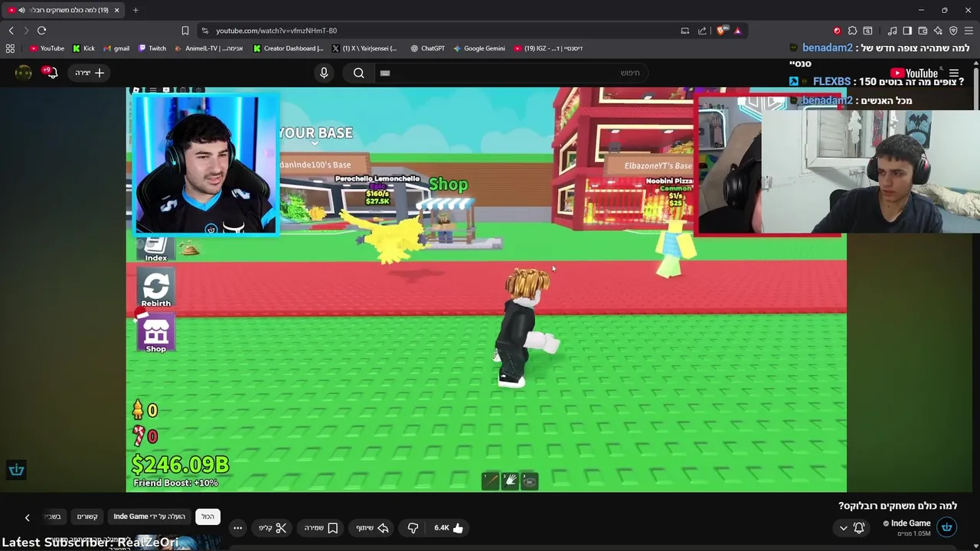This screenshot has width=980, height=551.
Task: Click the YouTube search magnifier
Action: (x=358, y=73)
